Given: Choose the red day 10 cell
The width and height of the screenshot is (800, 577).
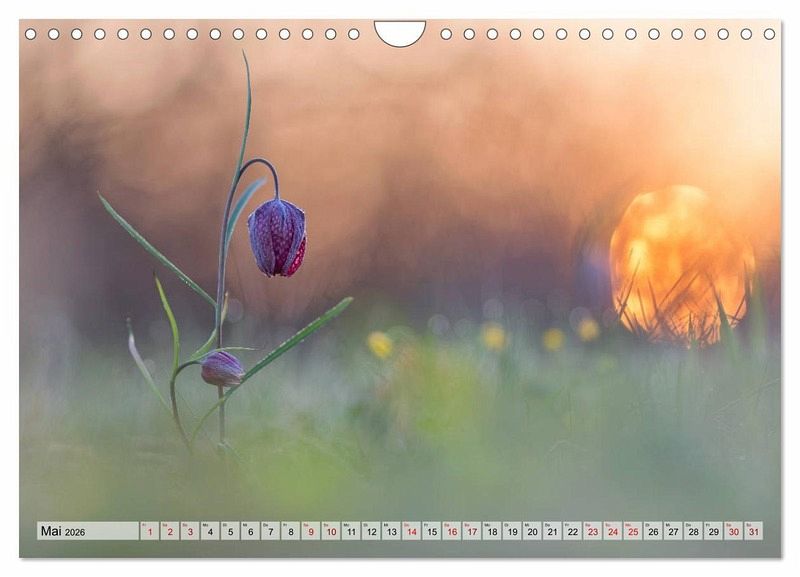Looking at the screenshot, I should pos(331,531).
